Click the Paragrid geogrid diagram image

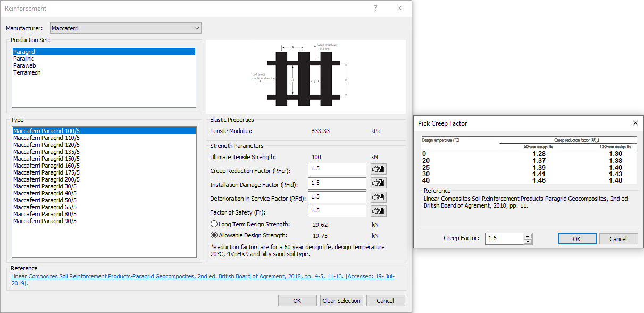306,77
